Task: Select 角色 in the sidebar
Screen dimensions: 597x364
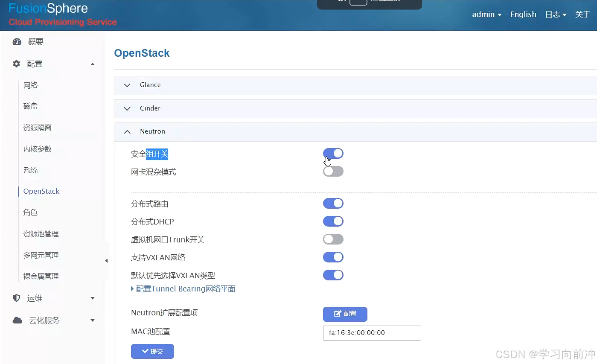Action: [x=31, y=213]
